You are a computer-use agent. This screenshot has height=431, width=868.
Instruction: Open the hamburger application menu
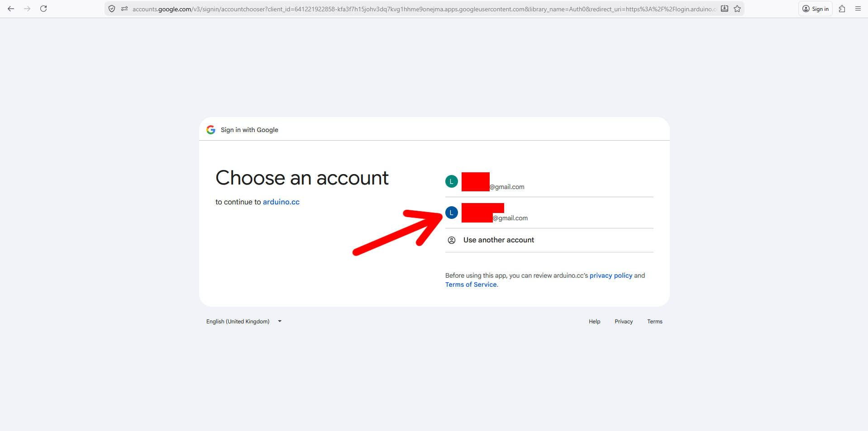(858, 9)
